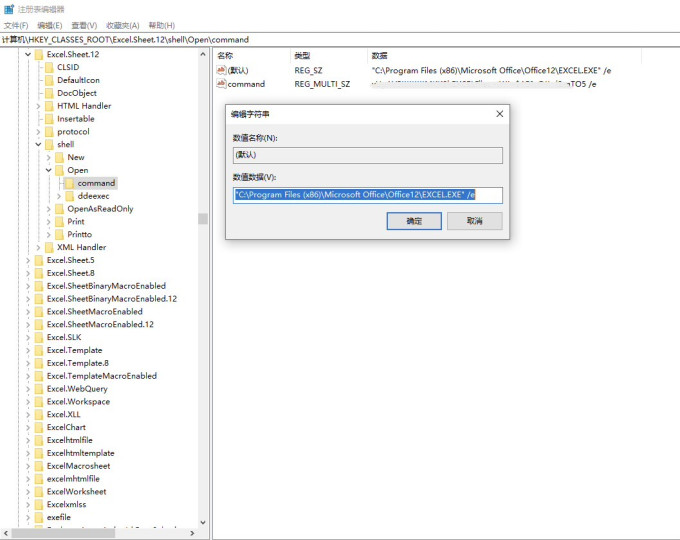
Task: Select the Excel.SheetMacroEnabled.12 key
Action: click(100, 324)
